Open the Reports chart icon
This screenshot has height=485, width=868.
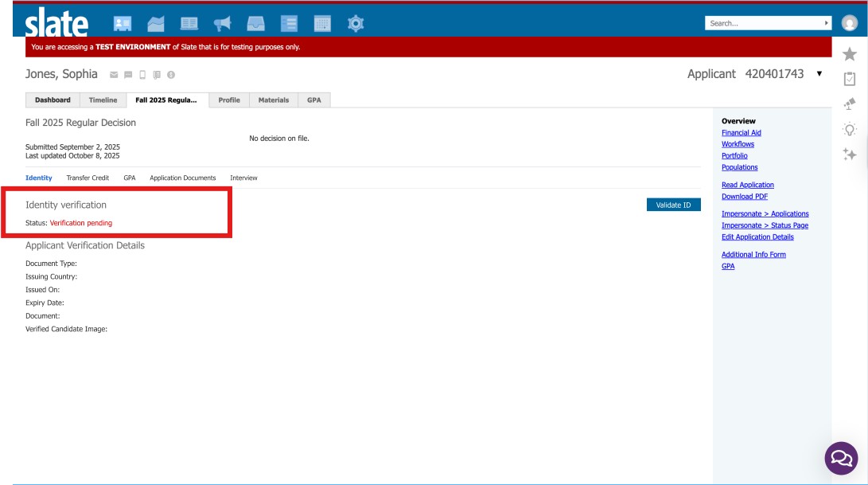tap(154, 23)
